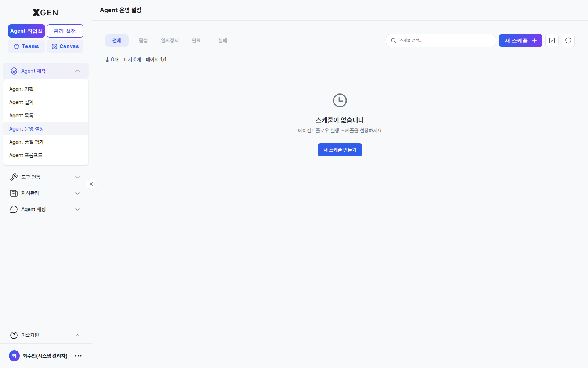Click the refresh schedules icon
Screen dimensions: 588x368
(x=568, y=40)
